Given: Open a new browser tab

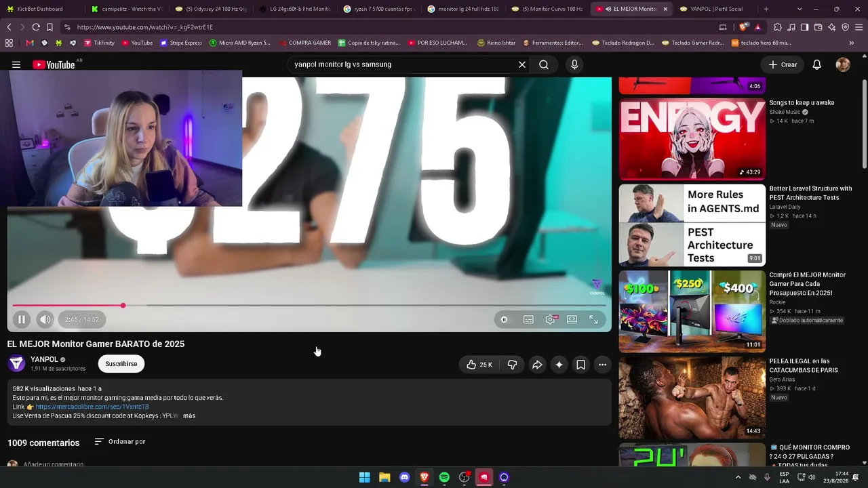Looking at the screenshot, I should (x=766, y=9).
